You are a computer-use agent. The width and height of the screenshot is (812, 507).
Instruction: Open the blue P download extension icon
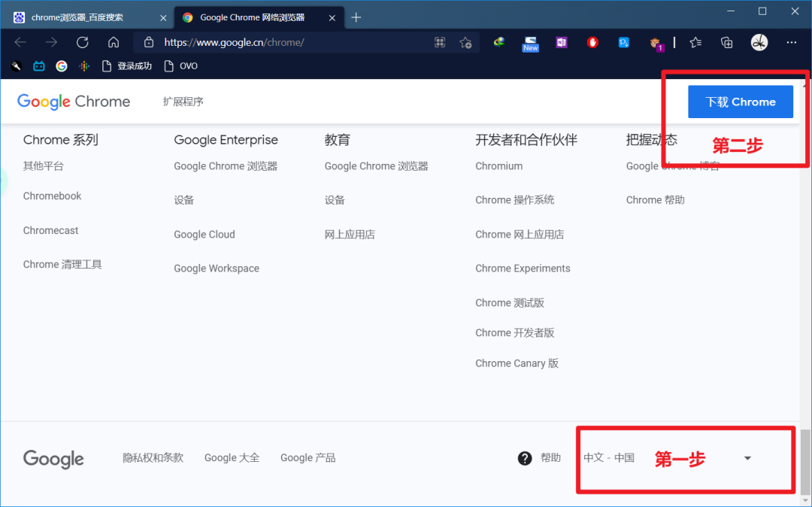point(623,42)
